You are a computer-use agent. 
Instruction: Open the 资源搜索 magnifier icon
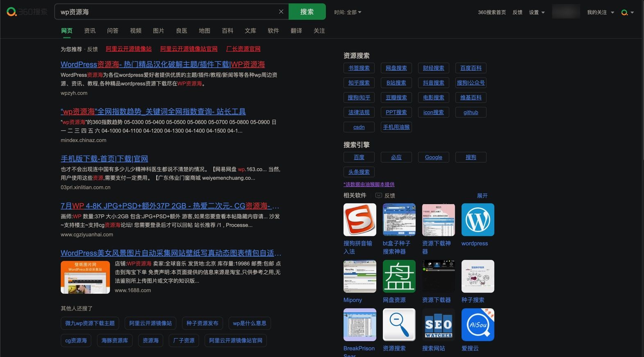pos(399,325)
